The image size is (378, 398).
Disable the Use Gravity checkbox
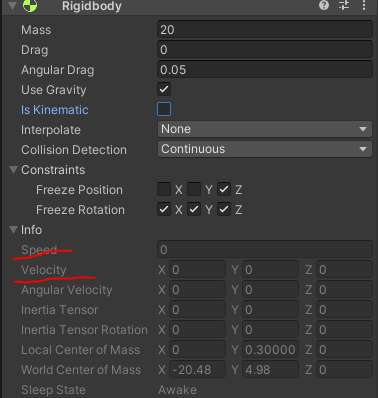click(x=164, y=89)
